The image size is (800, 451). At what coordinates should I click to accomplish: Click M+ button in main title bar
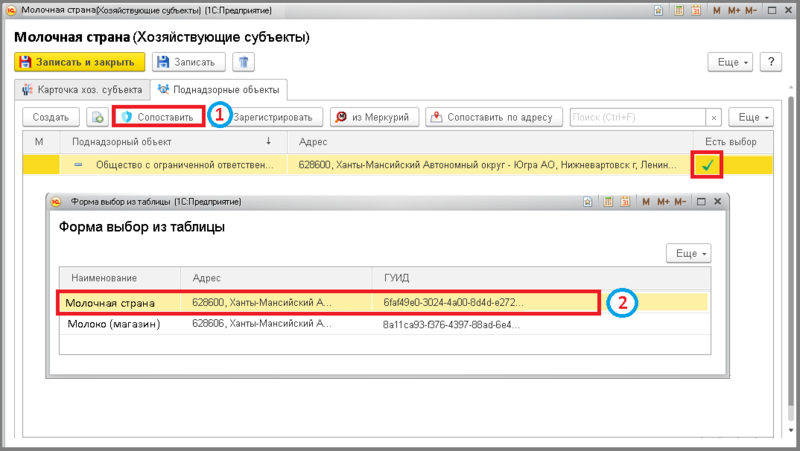pyautogui.click(x=734, y=10)
